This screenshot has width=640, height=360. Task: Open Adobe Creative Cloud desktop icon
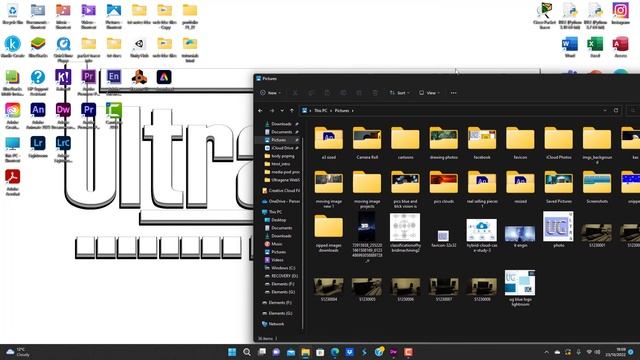tap(12, 116)
